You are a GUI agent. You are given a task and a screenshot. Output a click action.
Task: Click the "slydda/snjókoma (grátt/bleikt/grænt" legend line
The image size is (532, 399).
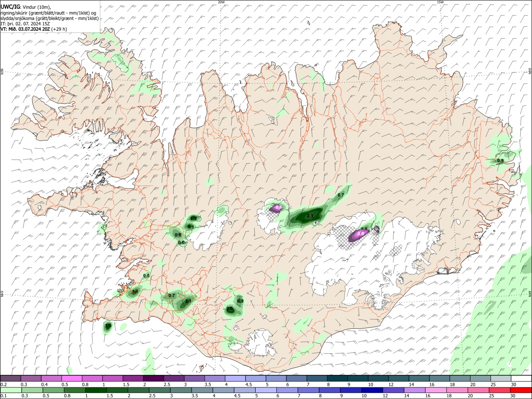coord(49,18)
